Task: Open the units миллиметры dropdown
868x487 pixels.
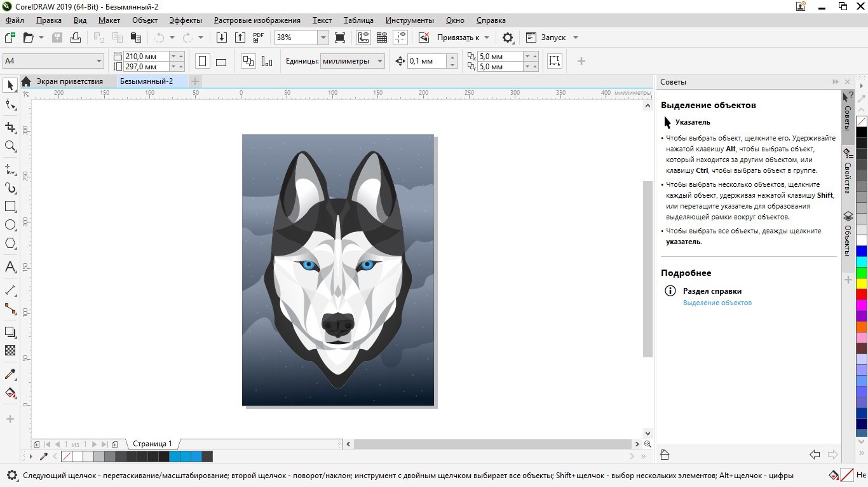Action: click(380, 61)
